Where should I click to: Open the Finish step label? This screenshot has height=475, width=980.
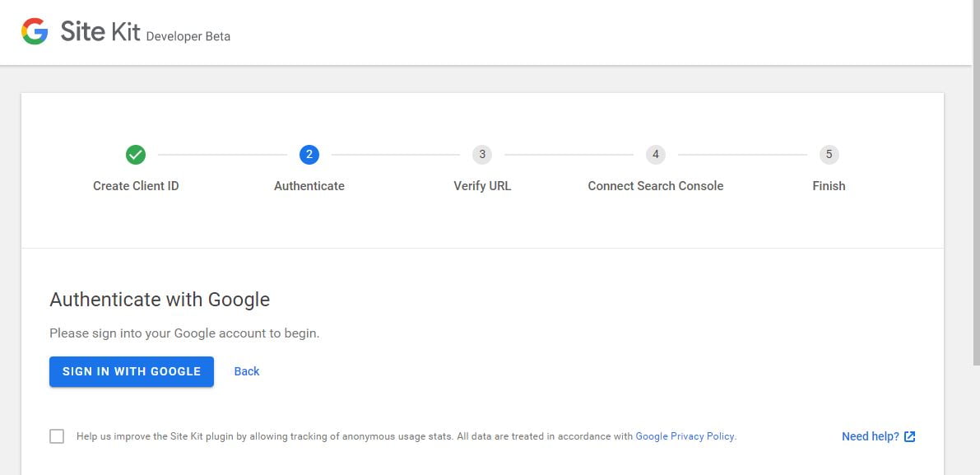[829, 186]
